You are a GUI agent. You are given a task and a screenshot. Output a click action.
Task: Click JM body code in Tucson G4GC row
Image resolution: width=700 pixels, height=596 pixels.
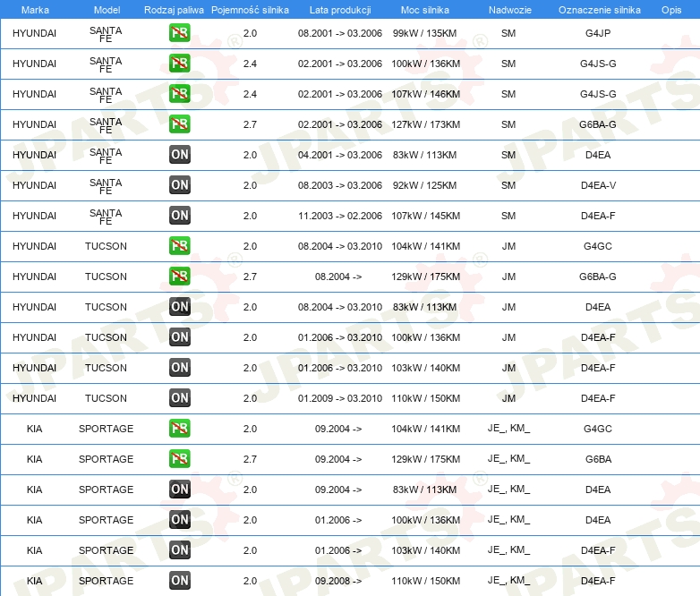508,246
